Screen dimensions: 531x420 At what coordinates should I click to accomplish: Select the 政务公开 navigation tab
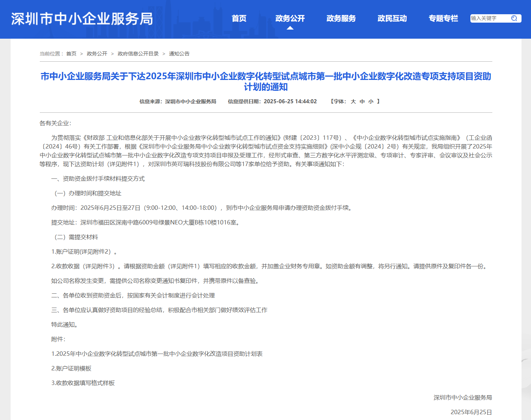[x=290, y=18]
